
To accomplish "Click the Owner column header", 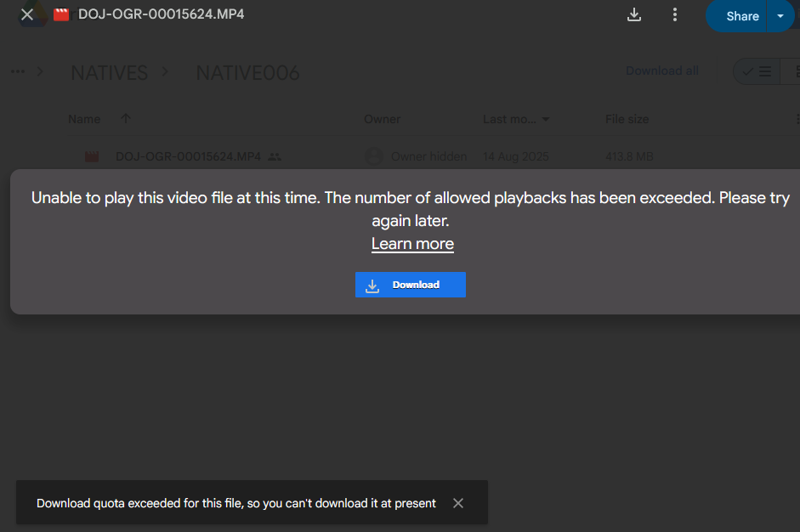I will pyautogui.click(x=382, y=119).
